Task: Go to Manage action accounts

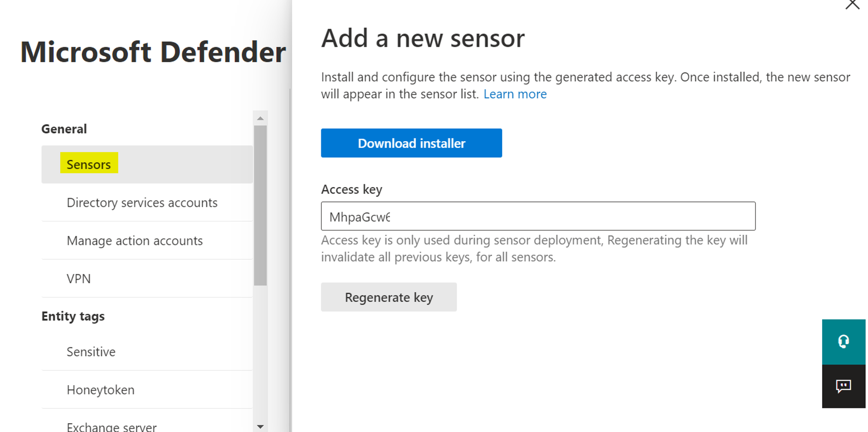Action: [x=135, y=240]
